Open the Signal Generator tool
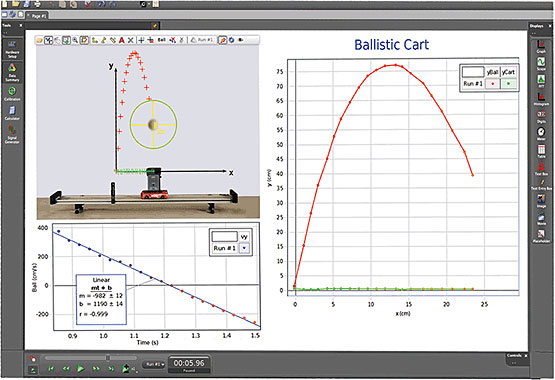The height and width of the screenshot is (380, 555). (12, 134)
